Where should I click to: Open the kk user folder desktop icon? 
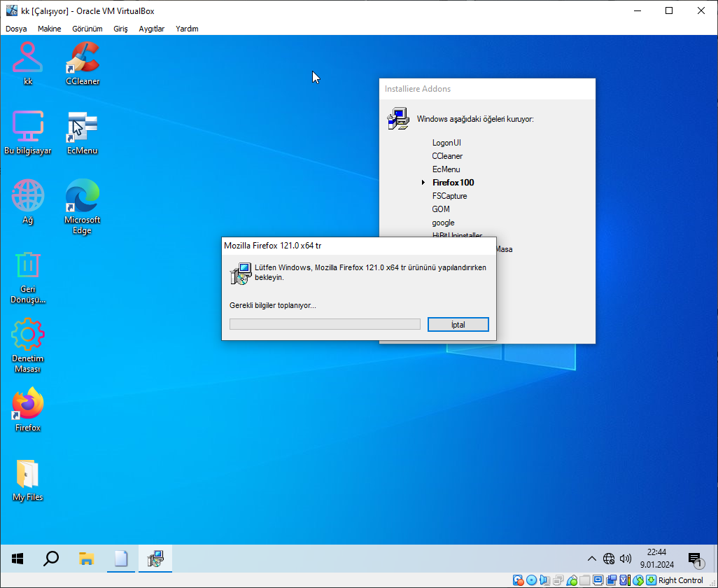coord(27,63)
